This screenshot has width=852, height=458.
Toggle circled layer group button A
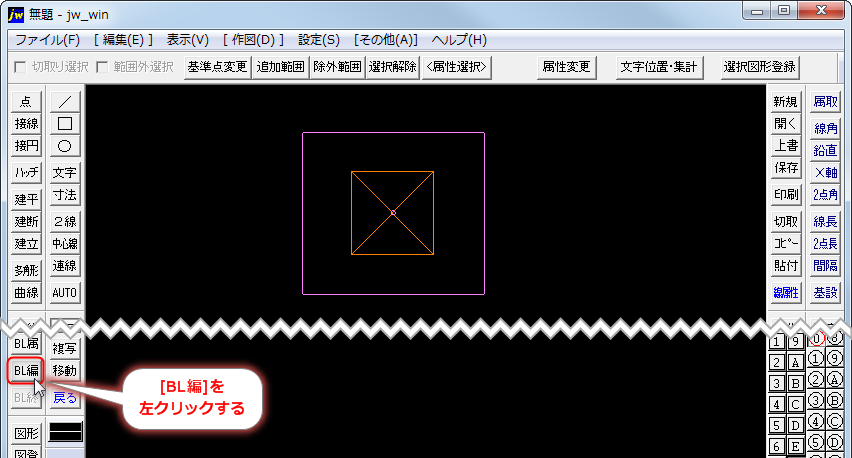835,380
